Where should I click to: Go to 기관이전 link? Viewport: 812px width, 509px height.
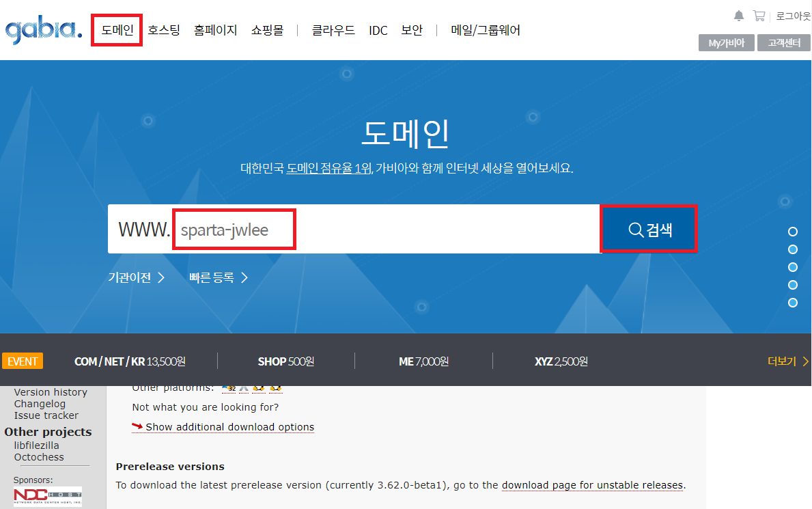pyautogui.click(x=136, y=277)
